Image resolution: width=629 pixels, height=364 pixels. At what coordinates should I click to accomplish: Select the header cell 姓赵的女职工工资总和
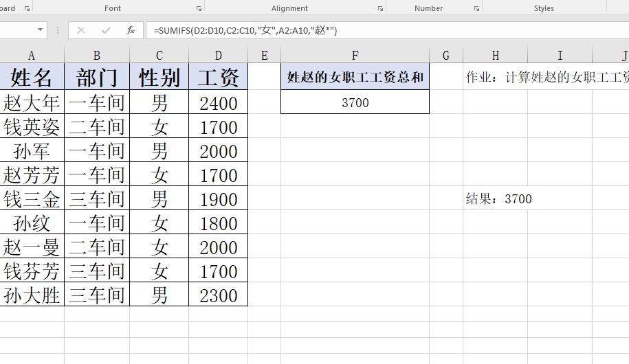(355, 76)
